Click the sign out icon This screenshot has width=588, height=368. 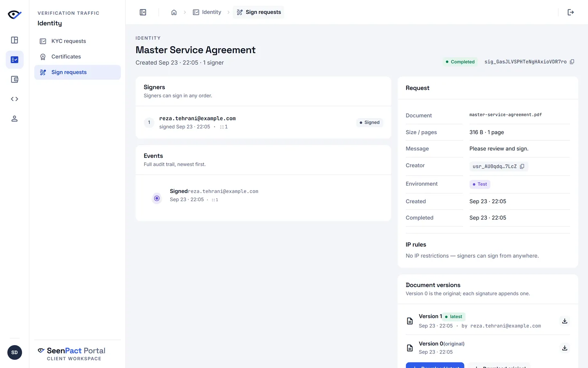pos(571,12)
